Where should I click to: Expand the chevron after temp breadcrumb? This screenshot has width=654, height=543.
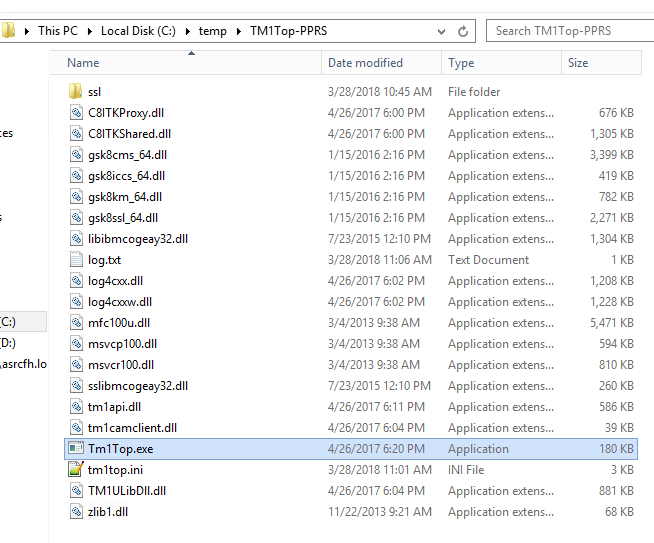pos(239,31)
